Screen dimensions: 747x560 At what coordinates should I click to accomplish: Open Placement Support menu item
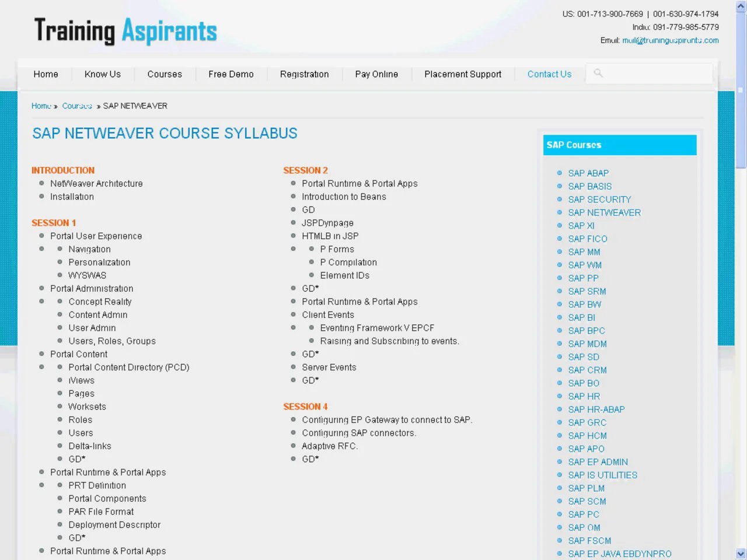[x=463, y=74]
